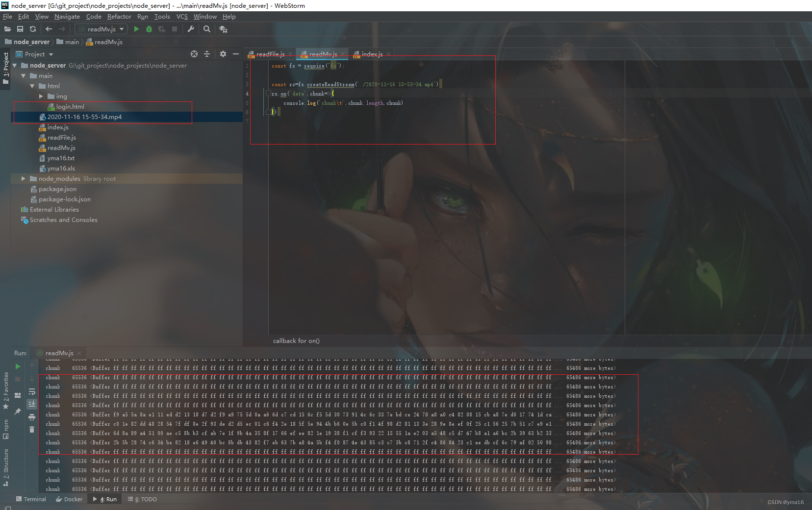
Task: Stop the process with the toolbar stop icon
Action: 175,29
